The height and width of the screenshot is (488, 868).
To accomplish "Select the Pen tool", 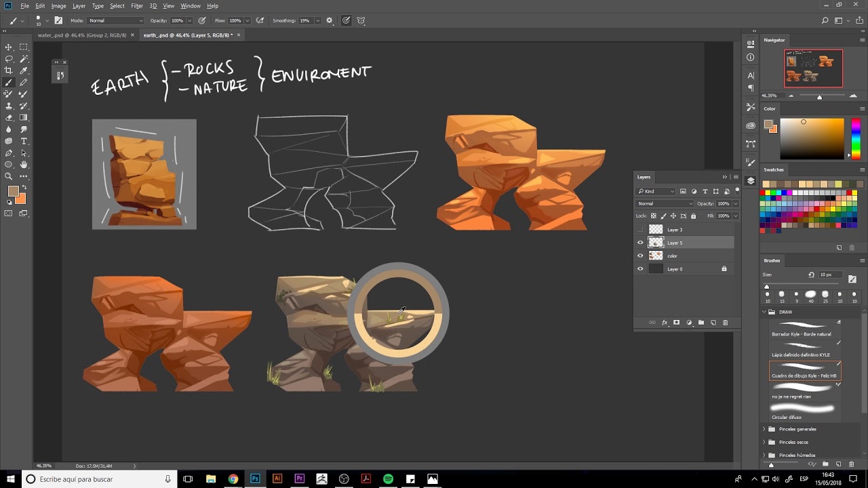I will [9, 153].
